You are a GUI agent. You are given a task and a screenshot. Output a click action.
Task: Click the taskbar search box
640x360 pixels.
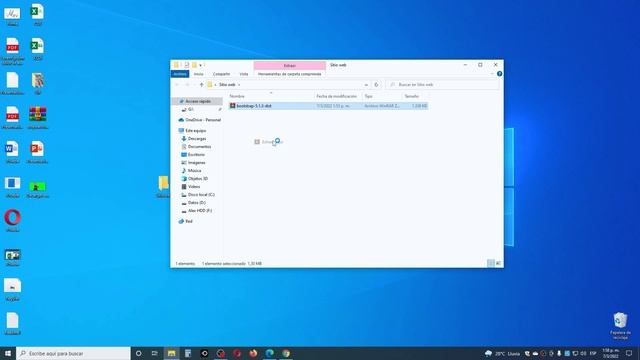click(x=73, y=353)
